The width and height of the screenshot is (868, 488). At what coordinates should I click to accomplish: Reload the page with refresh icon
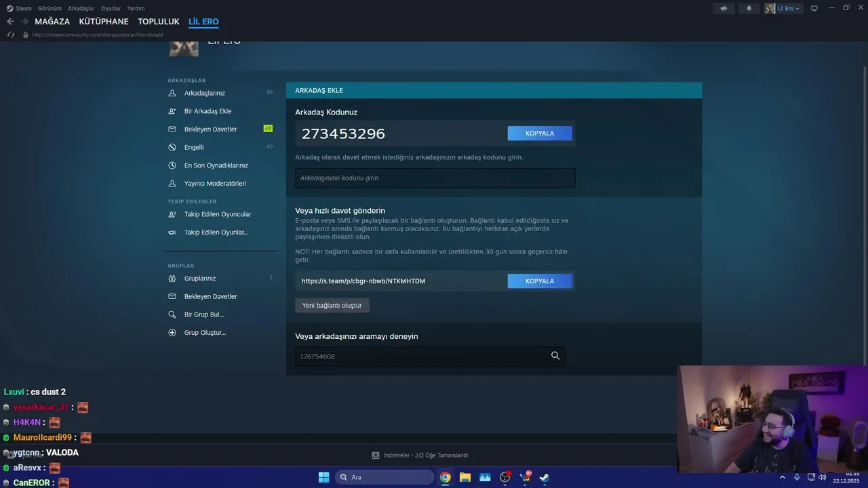pyautogui.click(x=10, y=35)
